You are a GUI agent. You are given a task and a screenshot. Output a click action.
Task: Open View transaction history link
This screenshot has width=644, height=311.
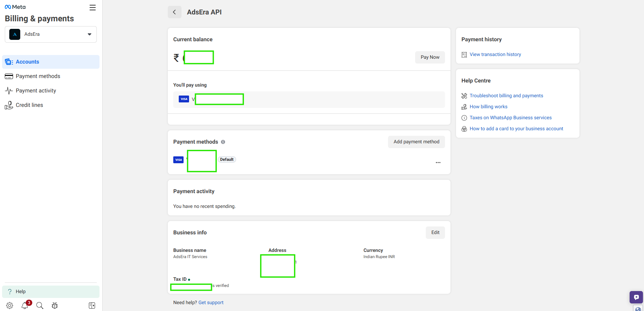click(x=495, y=55)
